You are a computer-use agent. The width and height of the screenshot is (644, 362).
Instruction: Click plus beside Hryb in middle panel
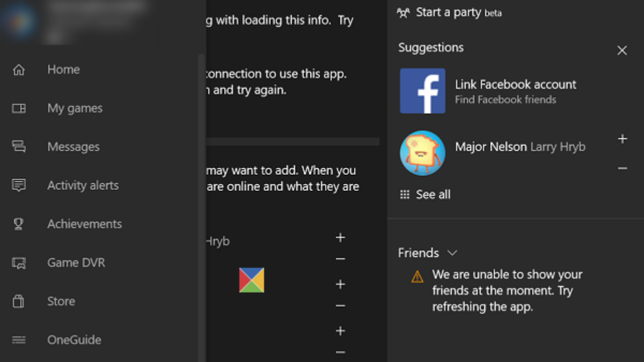(340, 238)
